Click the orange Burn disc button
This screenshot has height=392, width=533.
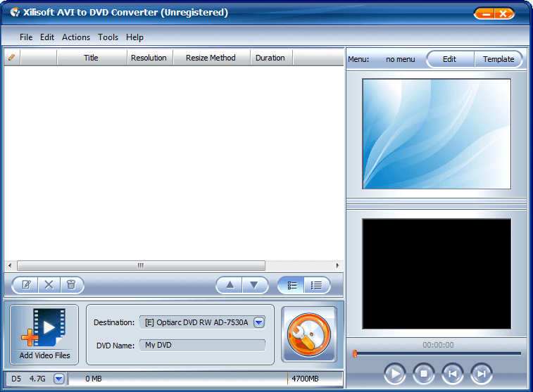pyautogui.click(x=308, y=334)
